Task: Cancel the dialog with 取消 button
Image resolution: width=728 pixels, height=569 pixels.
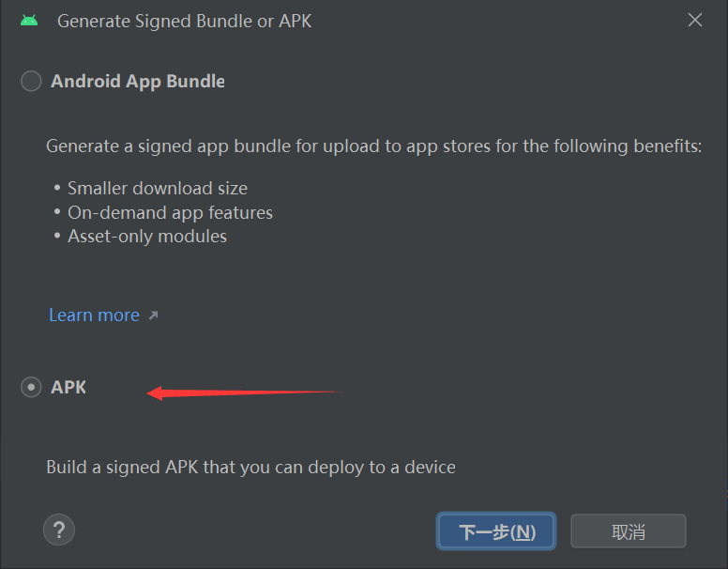Action: coord(629,531)
